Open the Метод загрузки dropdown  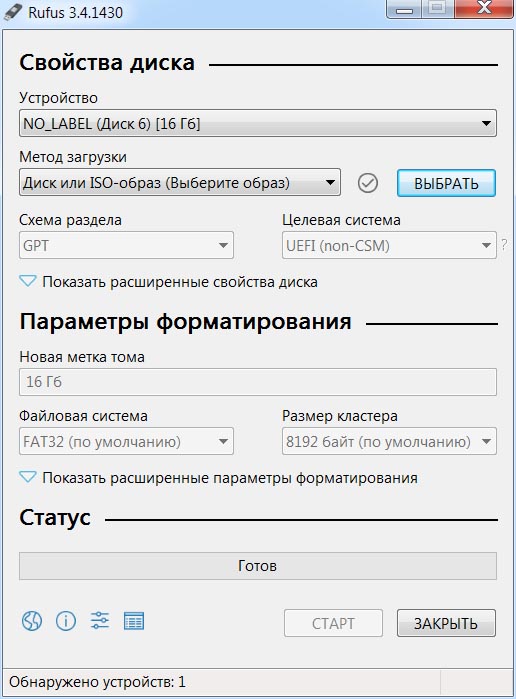[180, 182]
